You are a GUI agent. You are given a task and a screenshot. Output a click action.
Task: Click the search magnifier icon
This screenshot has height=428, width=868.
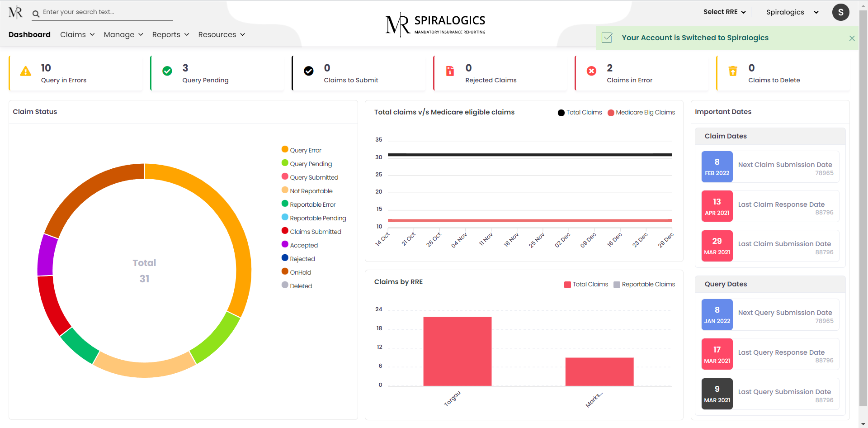tap(36, 14)
